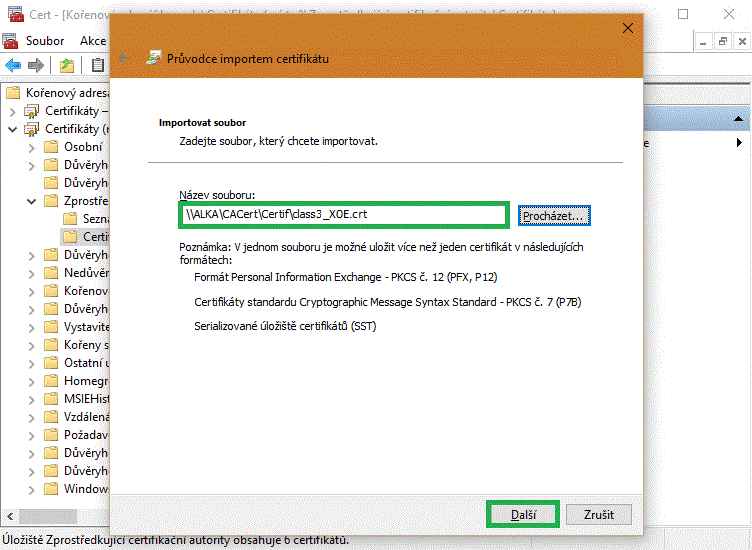The width and height of the screenshot is (752, 550).
Task: Click the MMC back arrow toolbar icon
Action: (x=13, y=66)
